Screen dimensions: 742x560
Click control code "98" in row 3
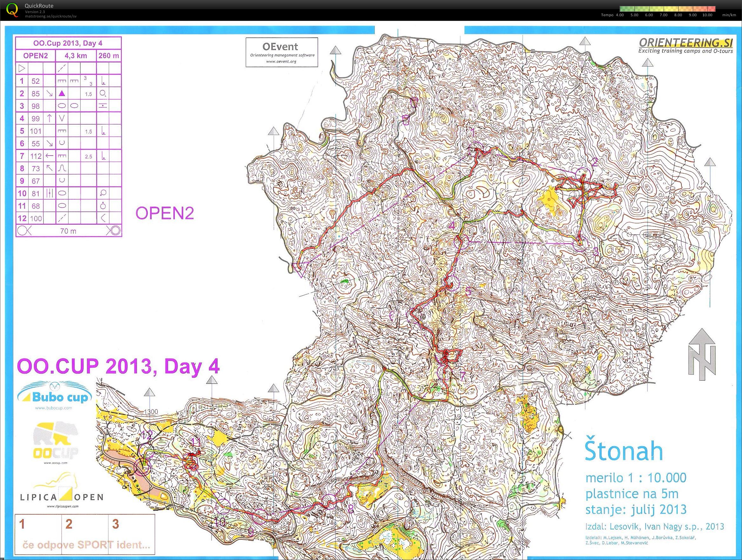(36, 106)
